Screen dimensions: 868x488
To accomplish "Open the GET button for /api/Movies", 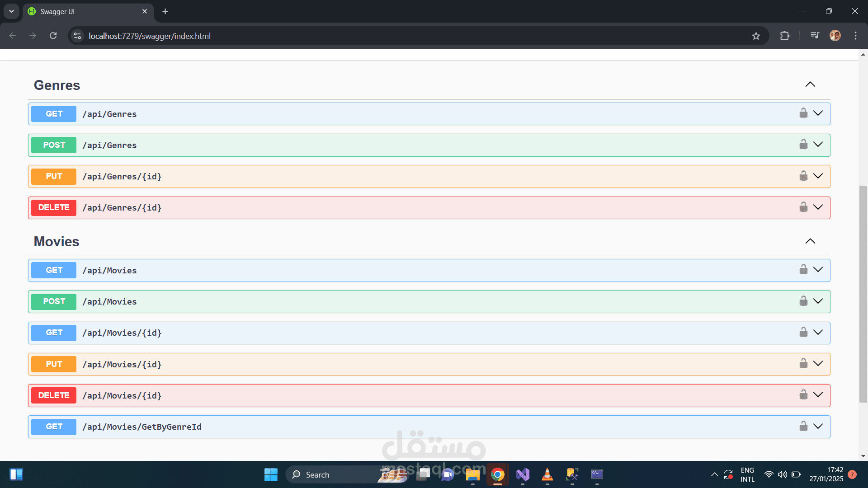I will pyautogui.click(x=54, y=270).
